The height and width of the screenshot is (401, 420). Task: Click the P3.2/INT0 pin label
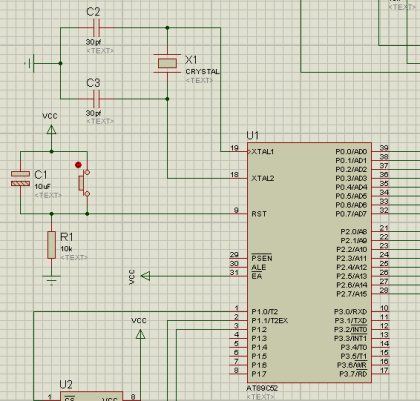click(351, 329)
